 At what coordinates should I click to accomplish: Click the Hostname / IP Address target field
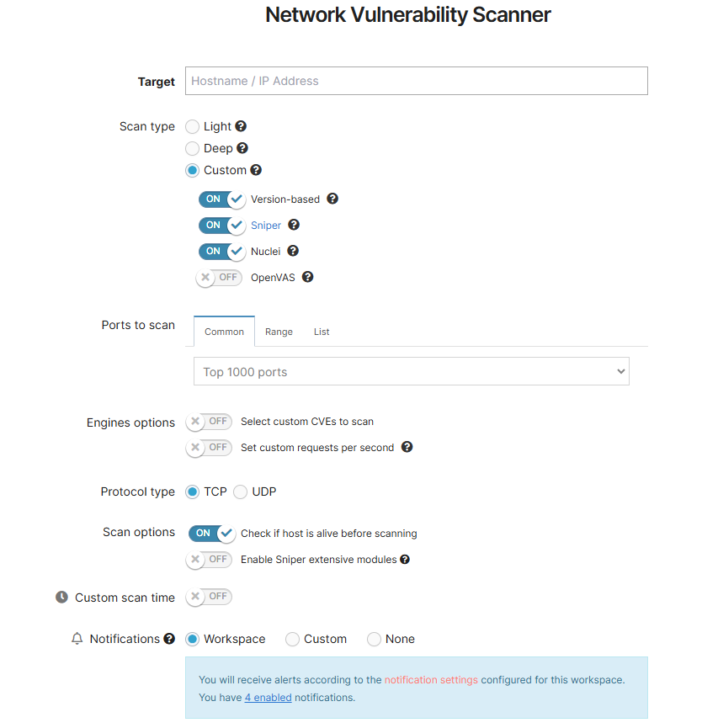click(x=416, y=81)
